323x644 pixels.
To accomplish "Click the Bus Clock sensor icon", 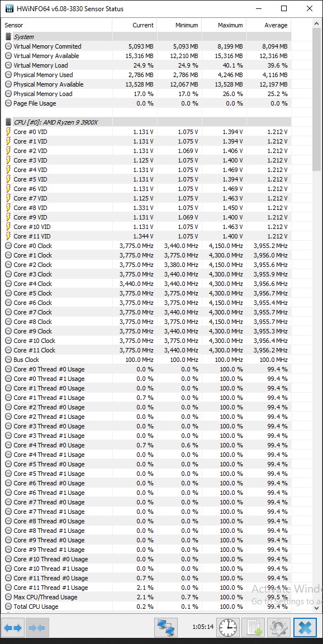I will pos(8,360).
